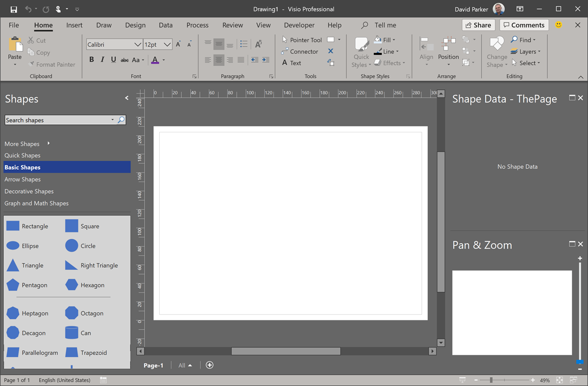Click the Share button

coord(478,25)
